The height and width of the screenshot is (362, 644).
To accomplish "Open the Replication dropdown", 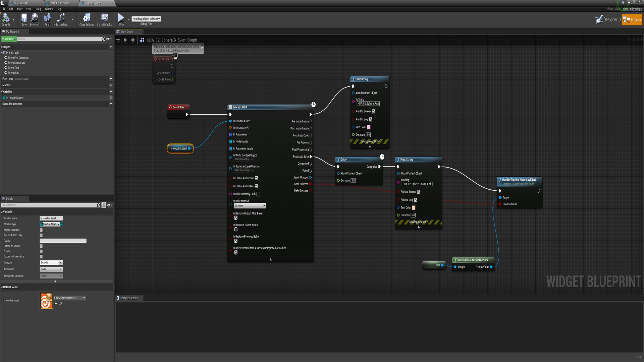I will (x=51, y=269).
